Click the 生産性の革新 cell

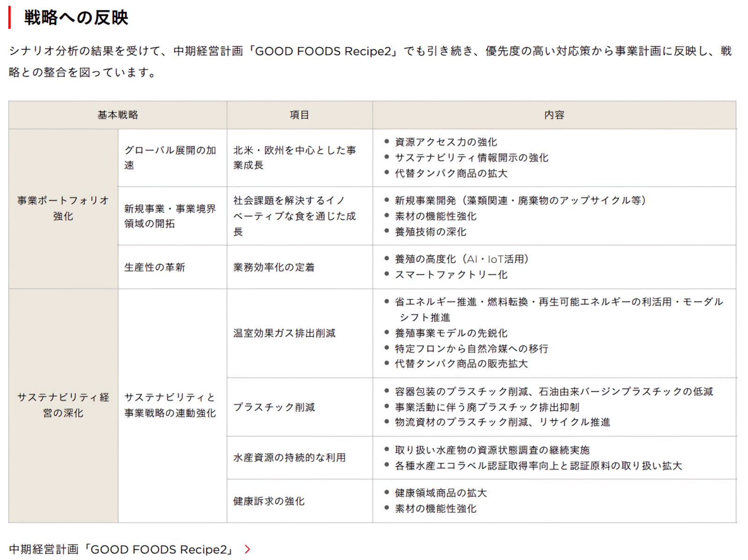[155, 267]
